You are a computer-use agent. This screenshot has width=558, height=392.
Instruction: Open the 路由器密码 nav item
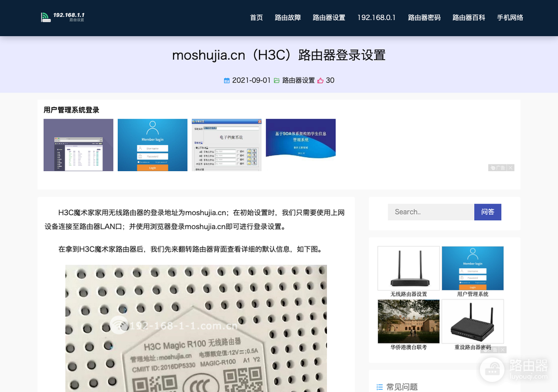coord(424,18)
